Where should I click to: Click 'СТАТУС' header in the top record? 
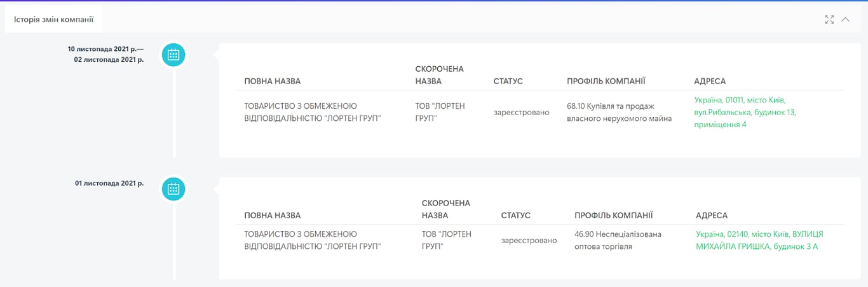click(x=508, y=81)
